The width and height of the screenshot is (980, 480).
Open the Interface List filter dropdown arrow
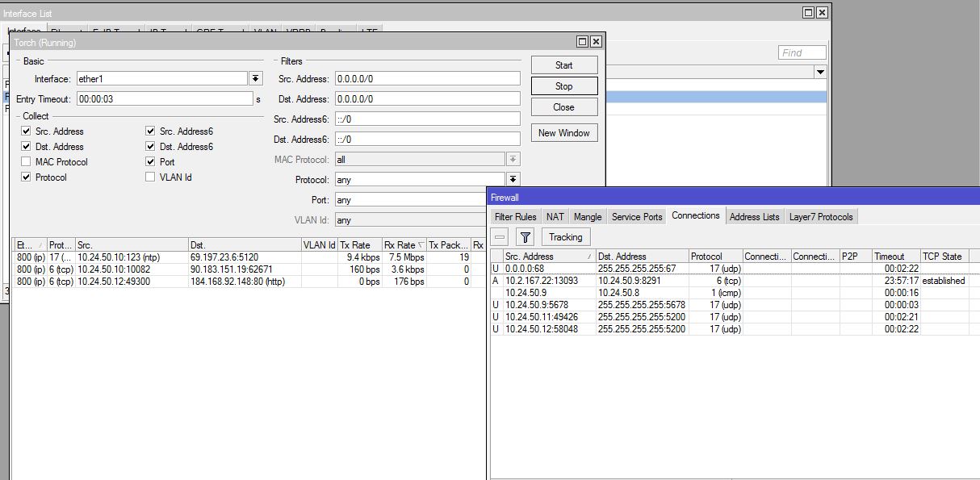[x=820, y=72]
